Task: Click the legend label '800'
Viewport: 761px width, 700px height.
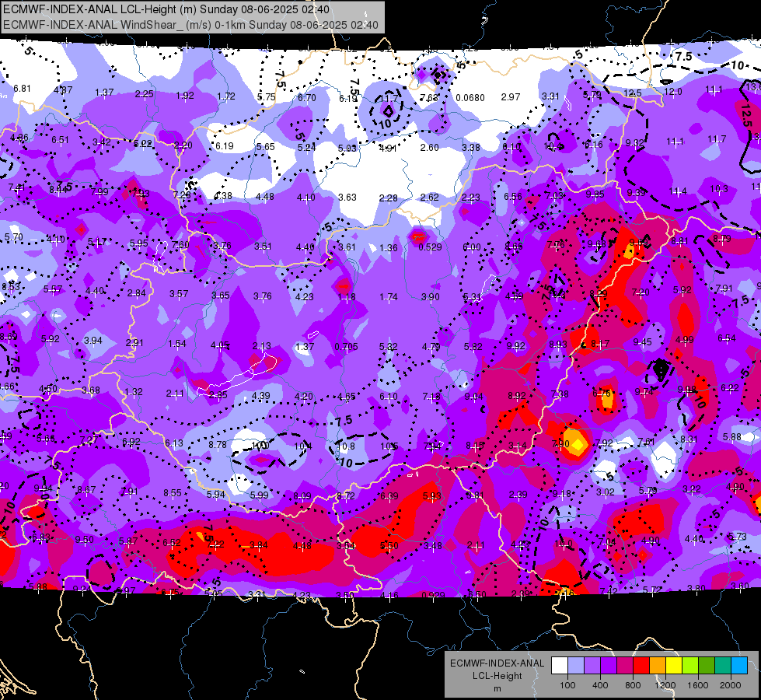Action: 633,685
